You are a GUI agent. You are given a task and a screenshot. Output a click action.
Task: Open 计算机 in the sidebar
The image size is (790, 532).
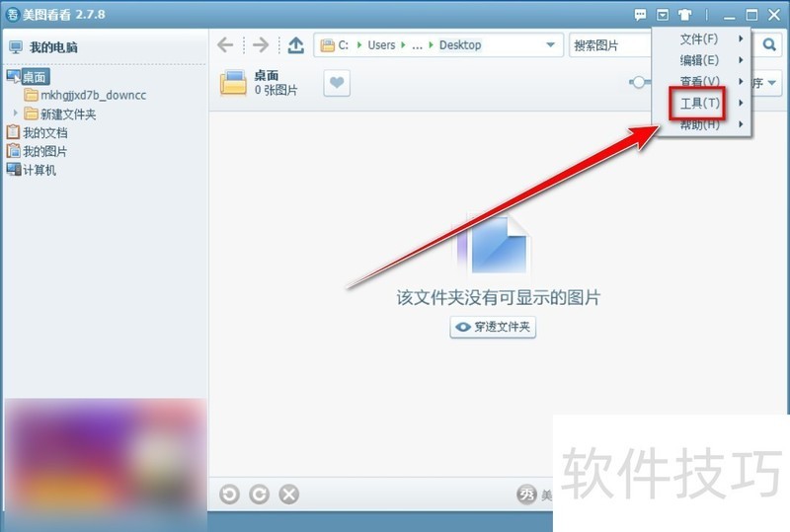click(32, 170)
